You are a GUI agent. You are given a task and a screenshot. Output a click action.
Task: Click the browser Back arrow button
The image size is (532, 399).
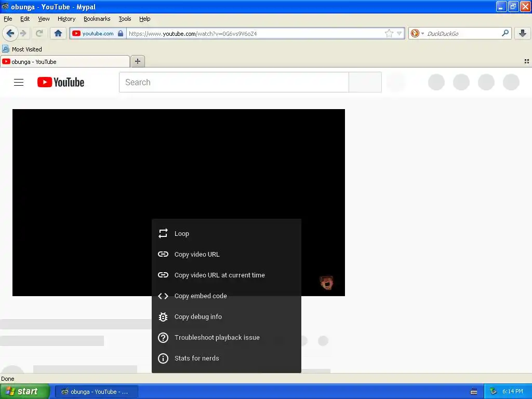(10, 33)
